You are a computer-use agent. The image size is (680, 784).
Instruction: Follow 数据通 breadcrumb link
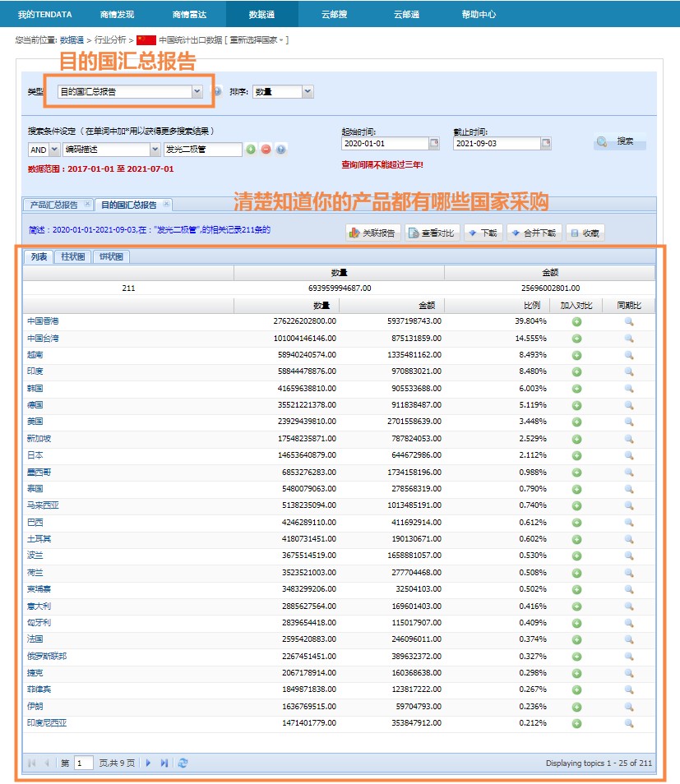coord(72,40)
